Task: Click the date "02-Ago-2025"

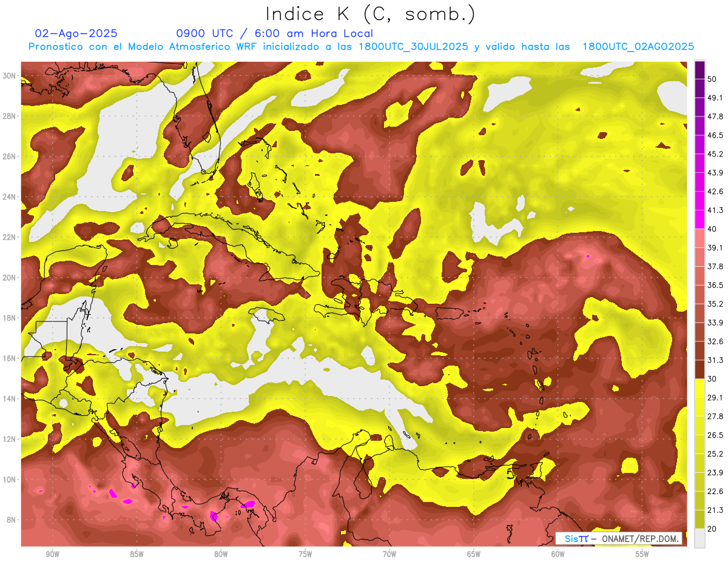Action: (76, 33)
